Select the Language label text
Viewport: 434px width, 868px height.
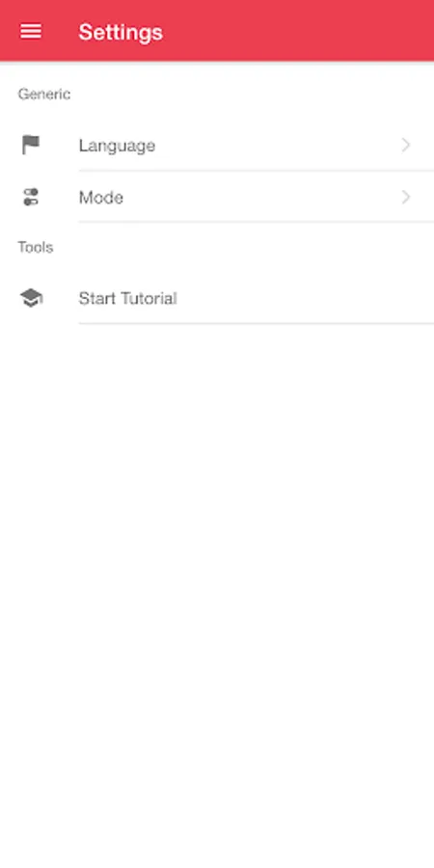117,146
